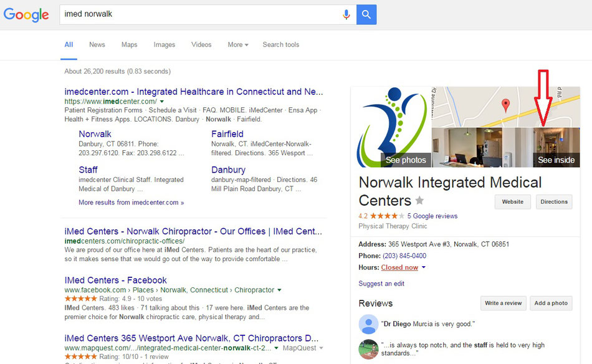Open the gray MapQuest arrow dropdown
This screenshot has height=364, width=592.
[x=322, y=348]
